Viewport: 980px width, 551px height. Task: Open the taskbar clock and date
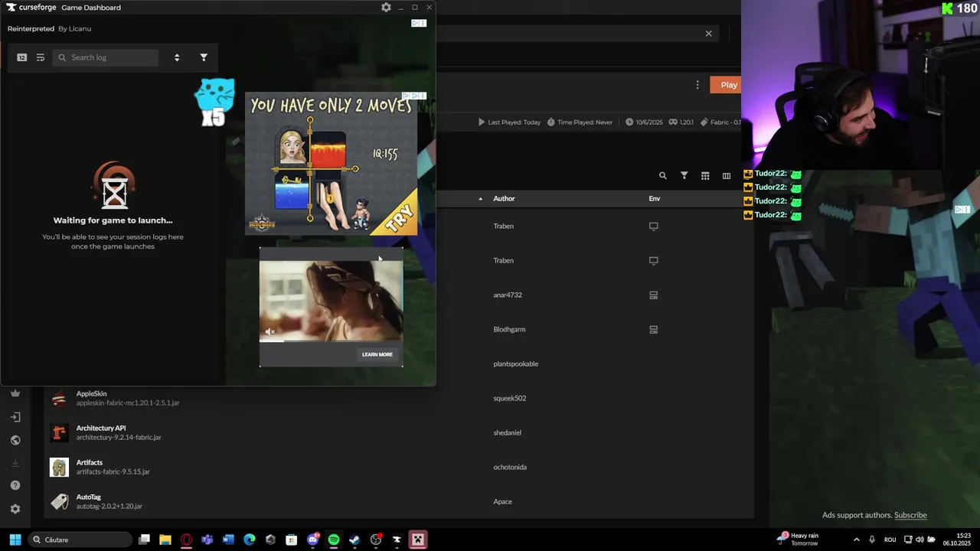(957, 540)
